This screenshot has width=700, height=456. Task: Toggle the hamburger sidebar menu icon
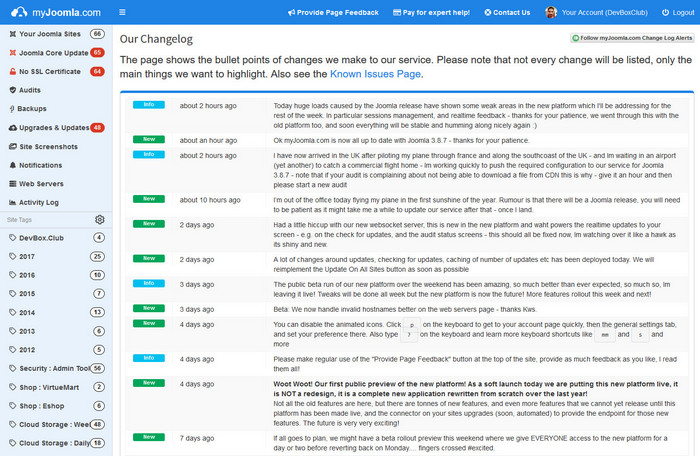(122, 12)
